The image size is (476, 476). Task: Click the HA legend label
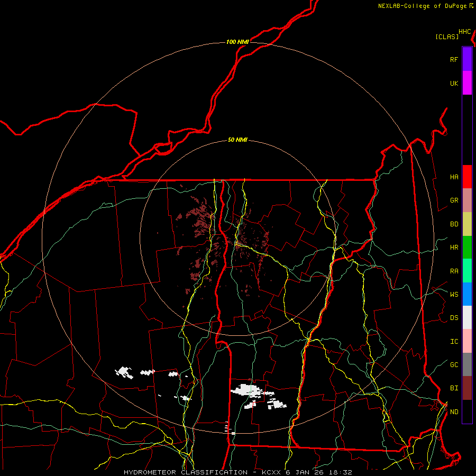pyautogui.click(x=454, y=177)
